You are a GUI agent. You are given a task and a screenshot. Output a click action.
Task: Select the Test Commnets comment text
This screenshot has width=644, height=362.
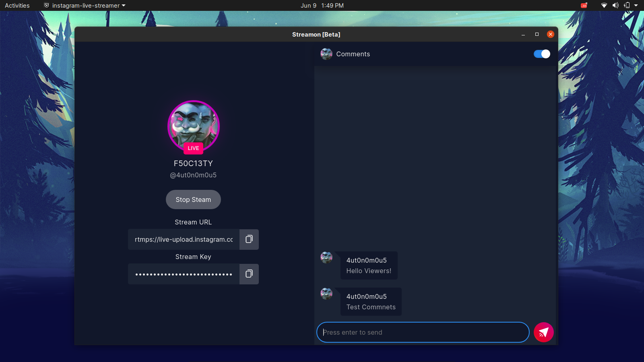(371, 307)
